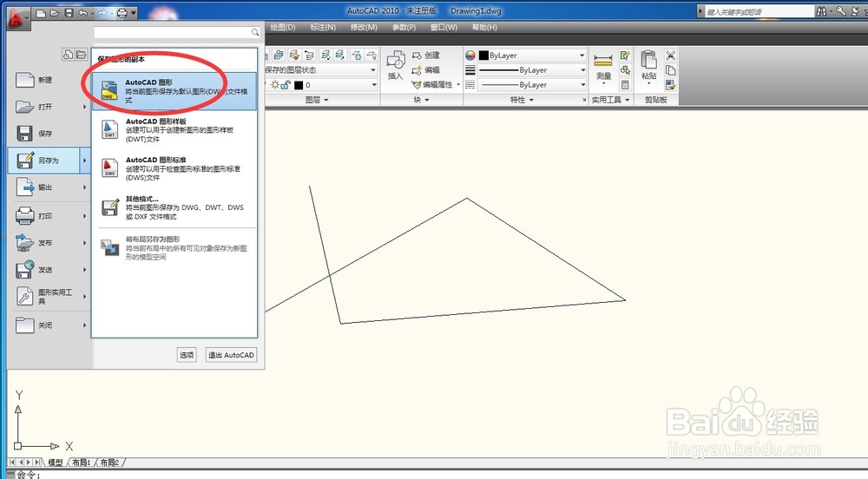Click the Redo arrow in quick access toolbar
The width and height of the screenshot is (868, 479).
(x=102, y=13)
